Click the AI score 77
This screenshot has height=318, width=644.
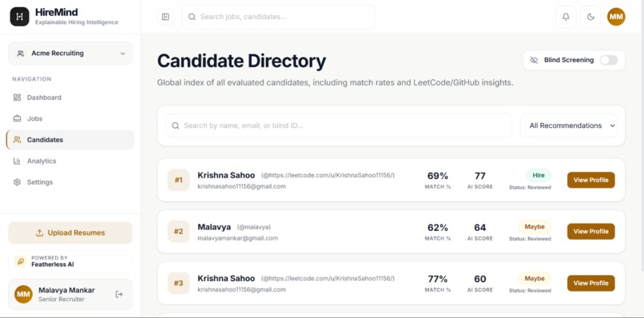click(479, 176)
